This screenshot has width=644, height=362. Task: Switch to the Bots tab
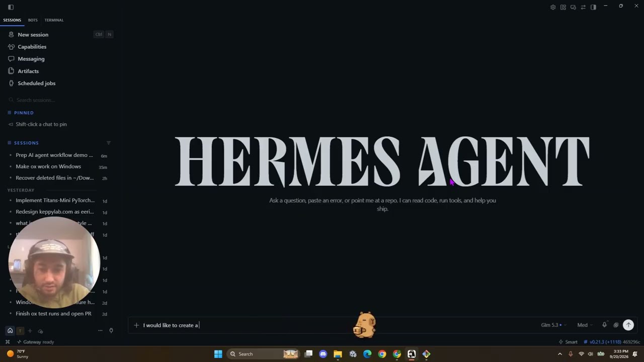point(33,20)
